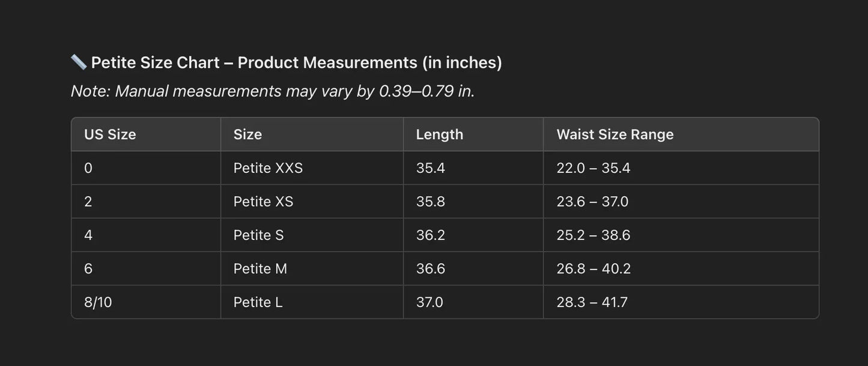
Task: Click the US size 0 cell
Action: 88,168
